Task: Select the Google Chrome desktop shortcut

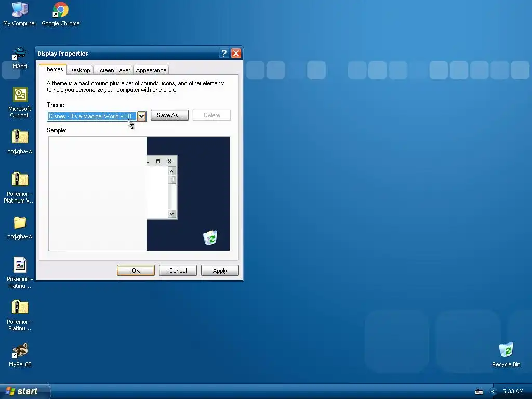Action: pyautogui.click(x=60, y=14)
